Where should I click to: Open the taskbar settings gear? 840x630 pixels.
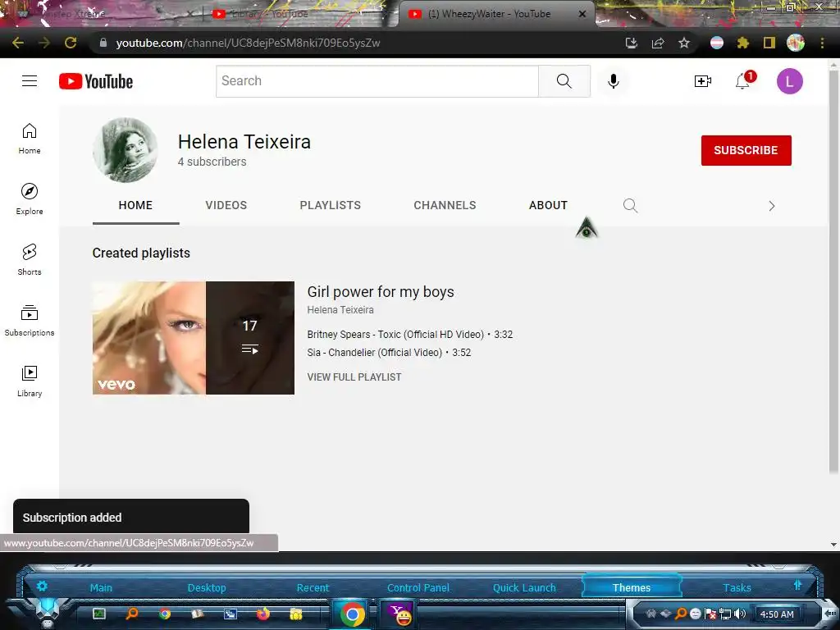point(42,586)
